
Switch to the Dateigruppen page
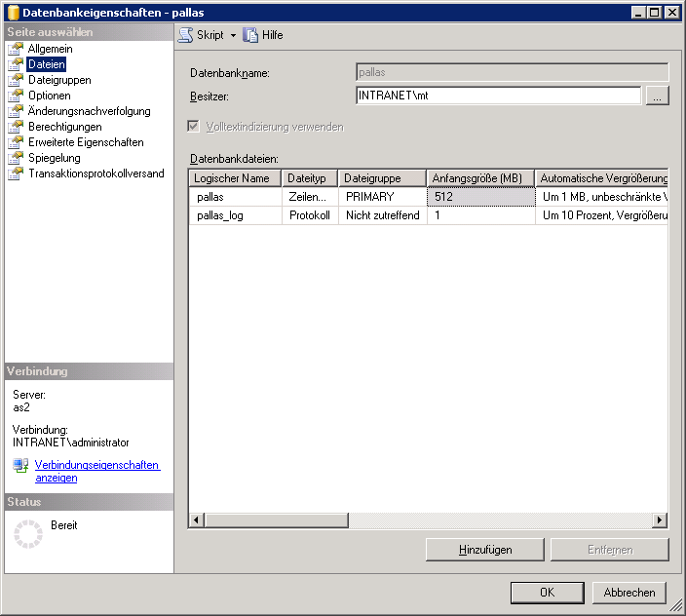(59, 80)
